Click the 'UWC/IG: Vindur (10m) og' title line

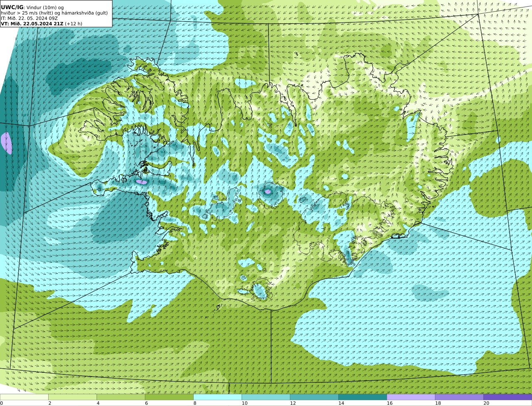pyautogui.click(x=32, y=7)
